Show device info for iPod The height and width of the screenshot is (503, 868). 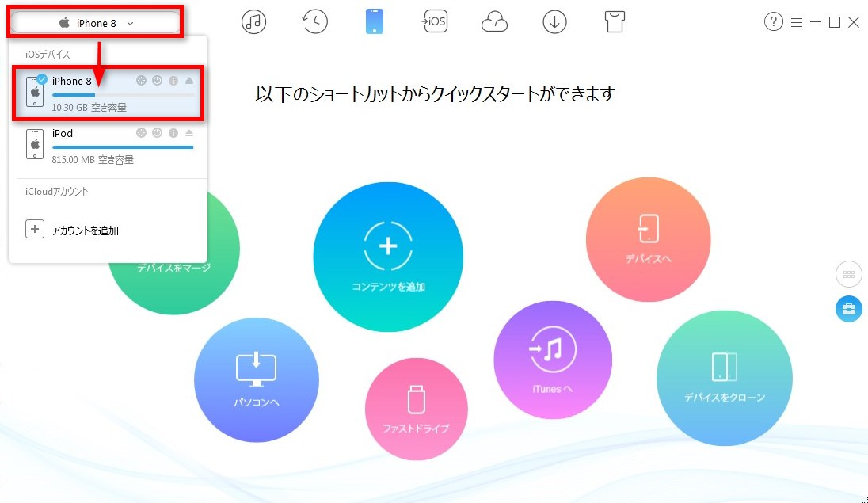(x=173, y=133)
